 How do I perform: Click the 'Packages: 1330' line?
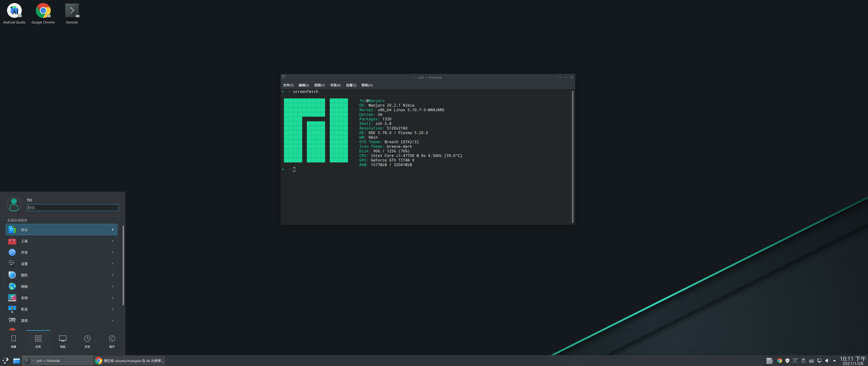coord(375,119)
